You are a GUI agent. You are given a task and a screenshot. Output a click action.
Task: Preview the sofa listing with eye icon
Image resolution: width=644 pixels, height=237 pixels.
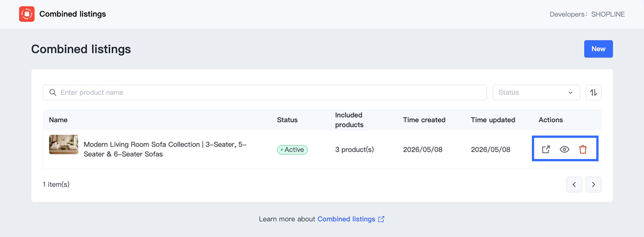pyautogui.click(x=564, y=150)
